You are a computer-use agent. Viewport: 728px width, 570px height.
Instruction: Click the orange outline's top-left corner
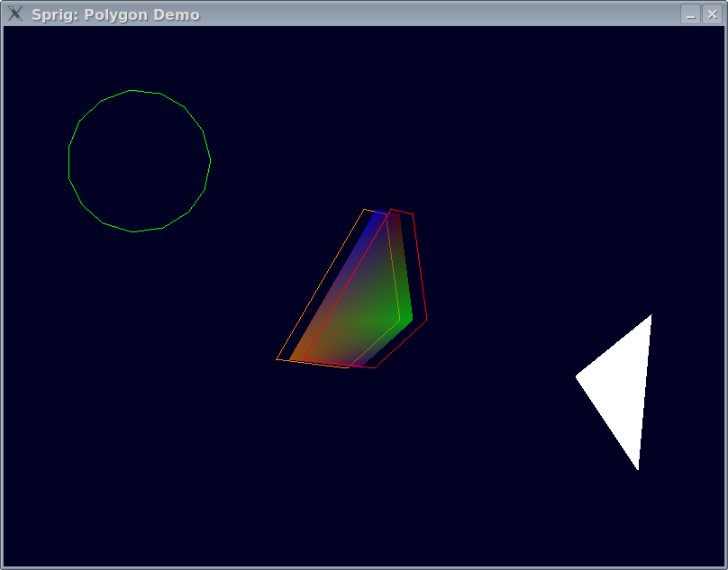tap(364, 210)
